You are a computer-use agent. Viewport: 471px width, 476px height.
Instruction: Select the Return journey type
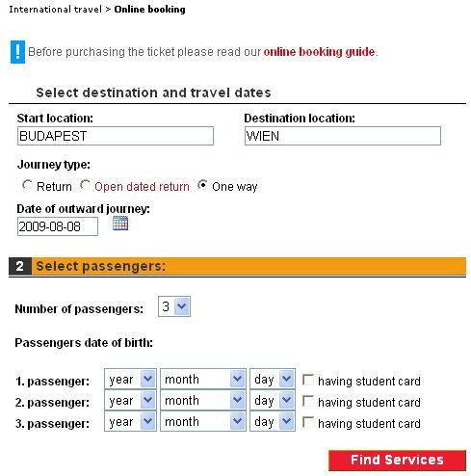[27, 185]
